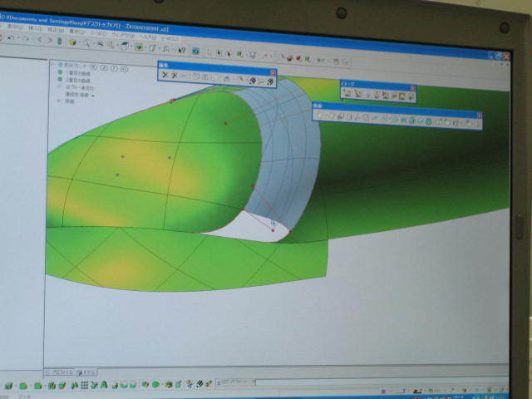Click the long input field in bottom toolbar

point(381,382)
